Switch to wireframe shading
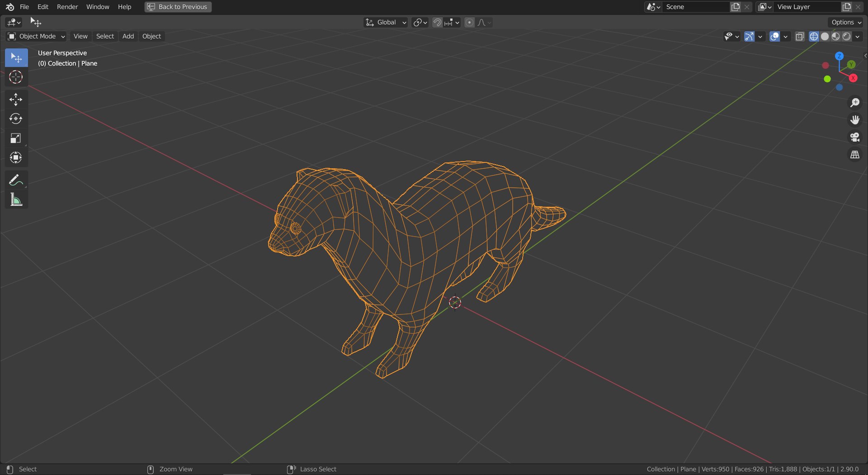The width and height of the screenshot is (868, 475). click(x=814, y=37)
